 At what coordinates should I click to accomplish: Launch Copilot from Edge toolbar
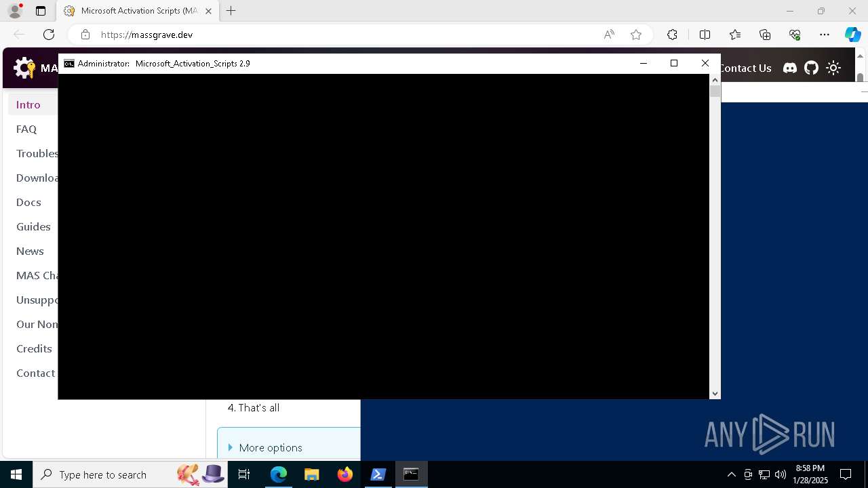(852, 35)
